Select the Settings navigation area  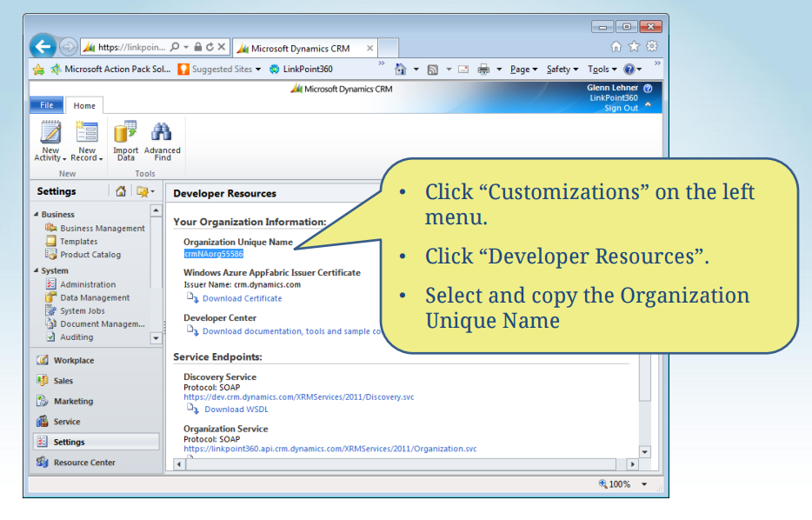[x=97, y=442]
